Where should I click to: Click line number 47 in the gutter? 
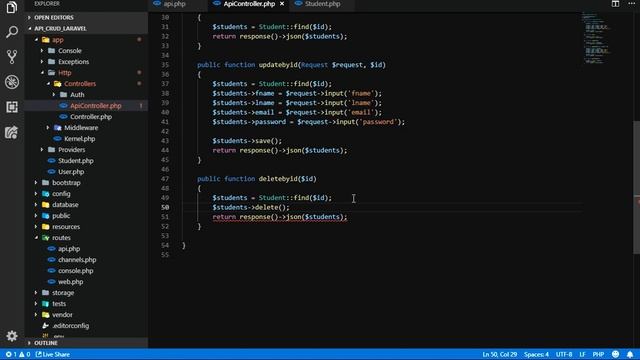pos(165,179)
